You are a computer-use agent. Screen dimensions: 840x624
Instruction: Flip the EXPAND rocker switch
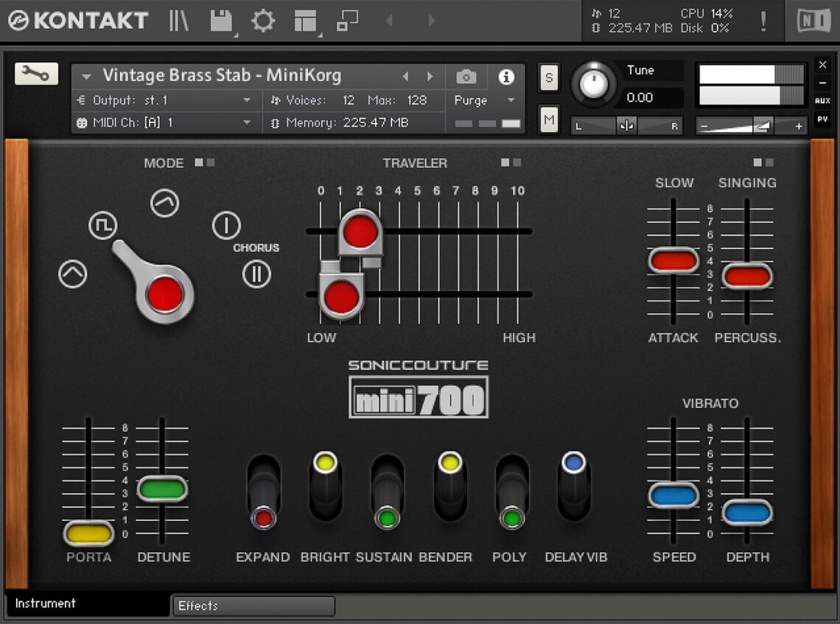pyautogui.click(x=263, y=490)
